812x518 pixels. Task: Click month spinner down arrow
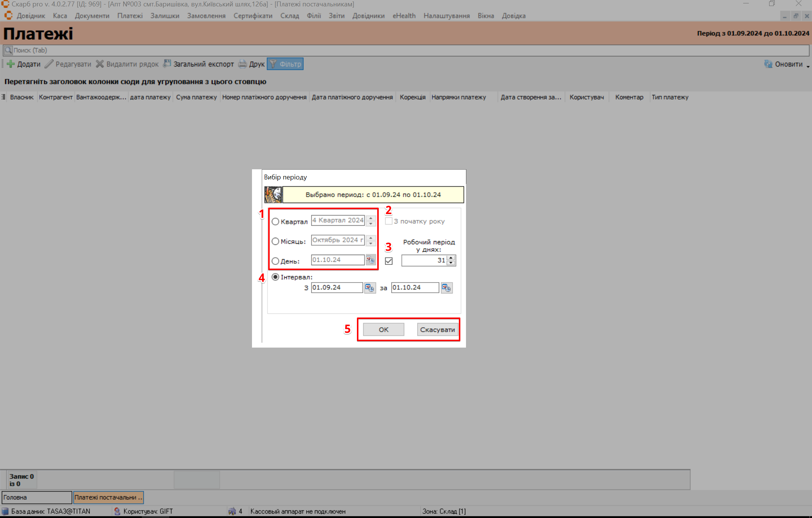371,243
